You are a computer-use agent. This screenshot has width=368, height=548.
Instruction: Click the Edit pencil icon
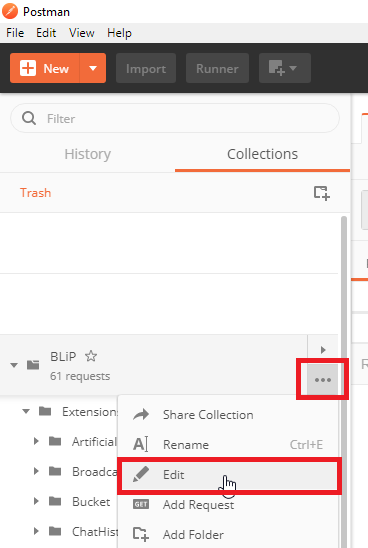tap(141, 474)
